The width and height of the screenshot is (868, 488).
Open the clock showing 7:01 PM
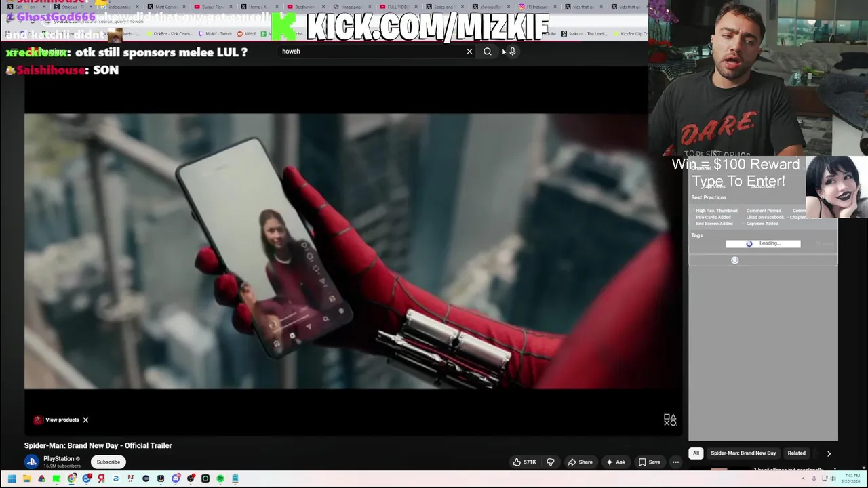tap(850, 479)
